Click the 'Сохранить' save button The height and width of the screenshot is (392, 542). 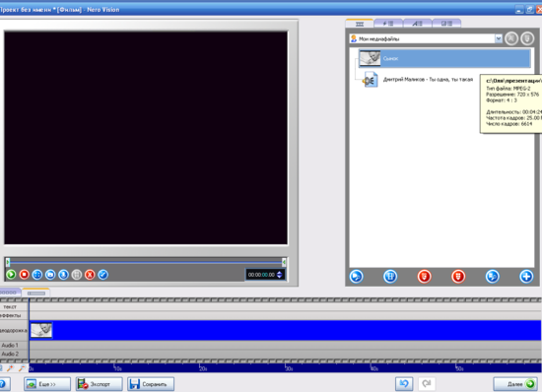151,384
